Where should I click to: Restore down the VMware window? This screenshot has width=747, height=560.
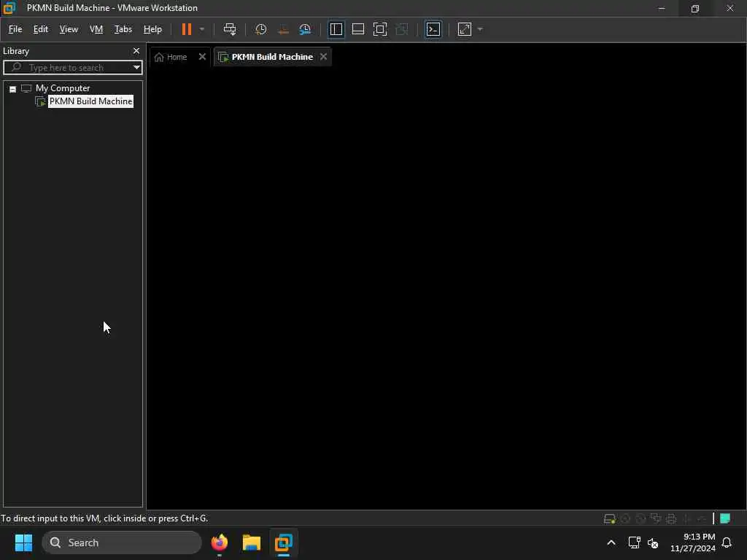coord(695,8)
